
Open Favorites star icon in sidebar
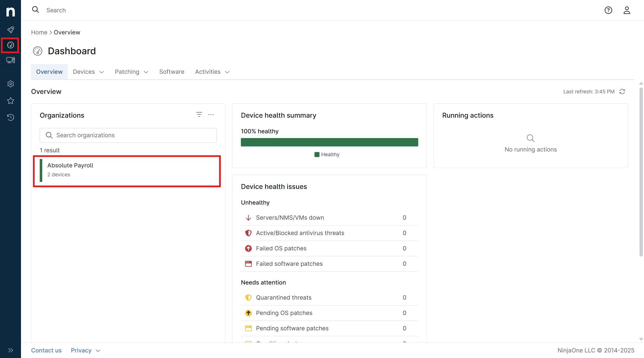[x=11, y=101]
